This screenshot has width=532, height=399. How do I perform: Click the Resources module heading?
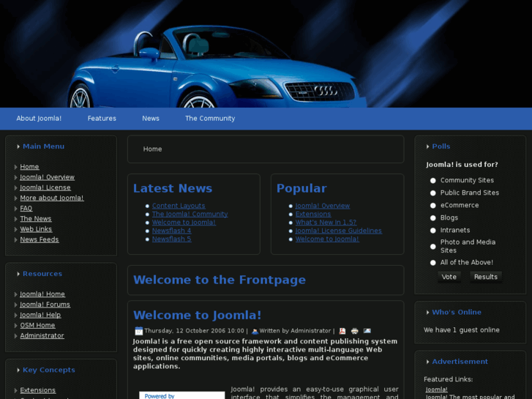[x=42, y=274]
